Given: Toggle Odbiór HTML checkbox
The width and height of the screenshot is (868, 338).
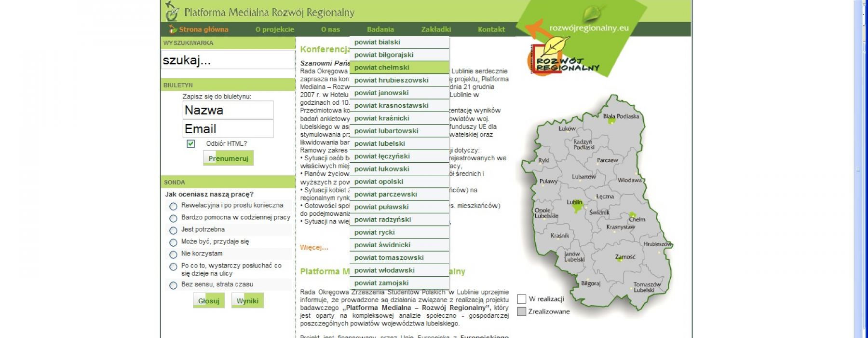Looking at the screenshot, I should coord(191,144).
